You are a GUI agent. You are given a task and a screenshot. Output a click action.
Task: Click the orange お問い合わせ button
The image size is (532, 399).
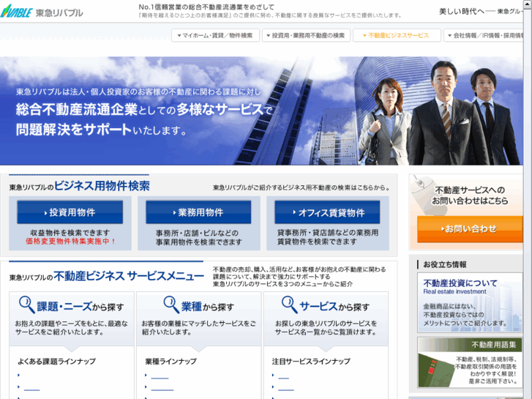pos(470,229)
